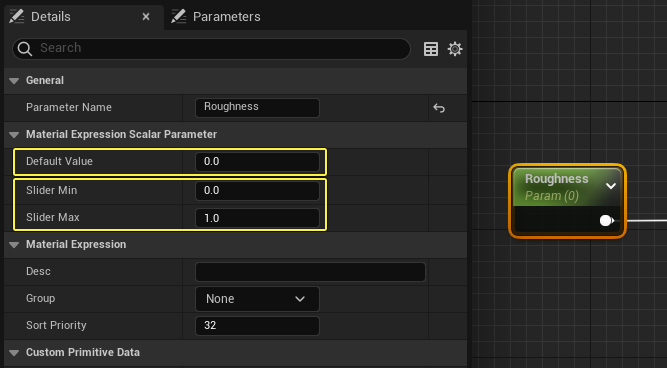
Task: Click the Param (0) node subtitle
Action: (x=552, y=196)
